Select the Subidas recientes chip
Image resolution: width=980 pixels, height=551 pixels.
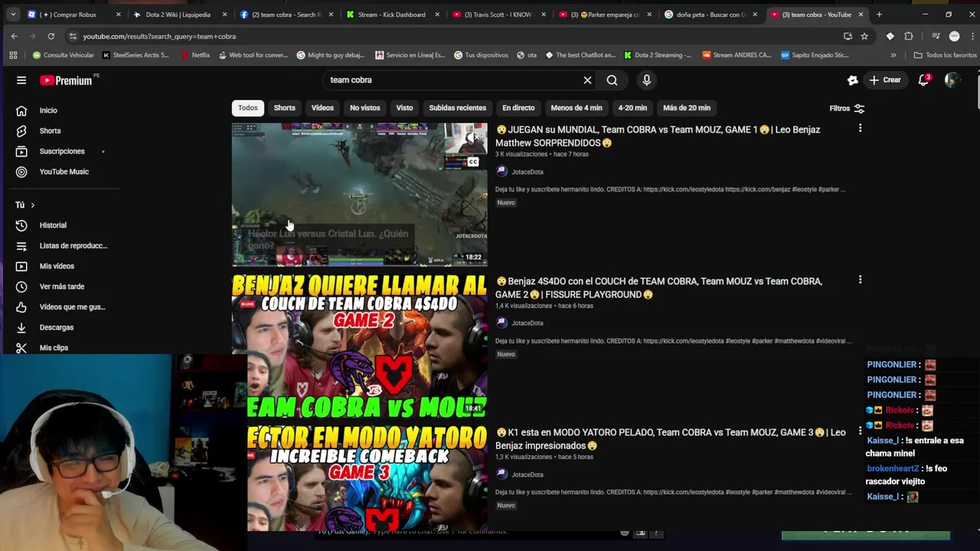pyautogui.click(x=457, y=108)
